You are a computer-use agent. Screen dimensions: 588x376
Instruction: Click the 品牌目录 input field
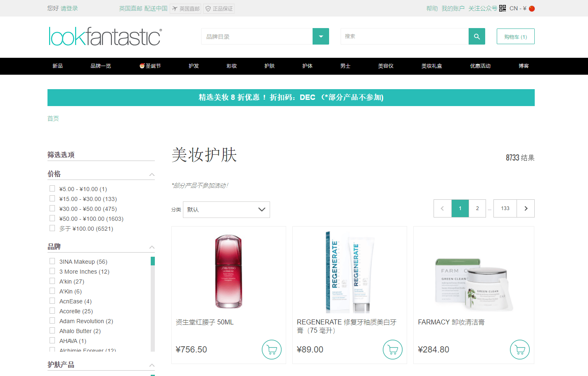tap(257, 36)
